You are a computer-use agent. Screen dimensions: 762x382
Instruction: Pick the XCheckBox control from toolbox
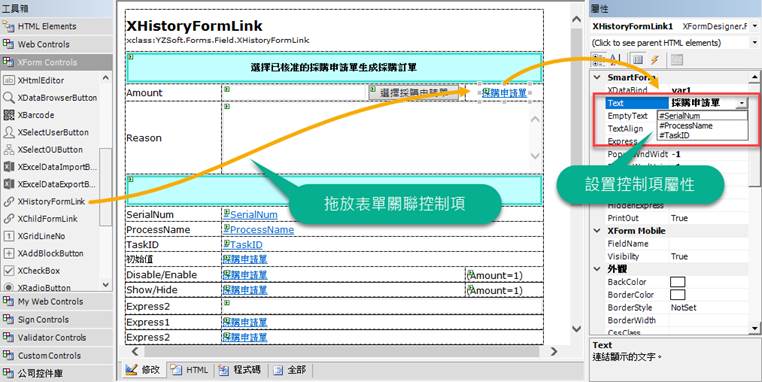tap(38, 271)
